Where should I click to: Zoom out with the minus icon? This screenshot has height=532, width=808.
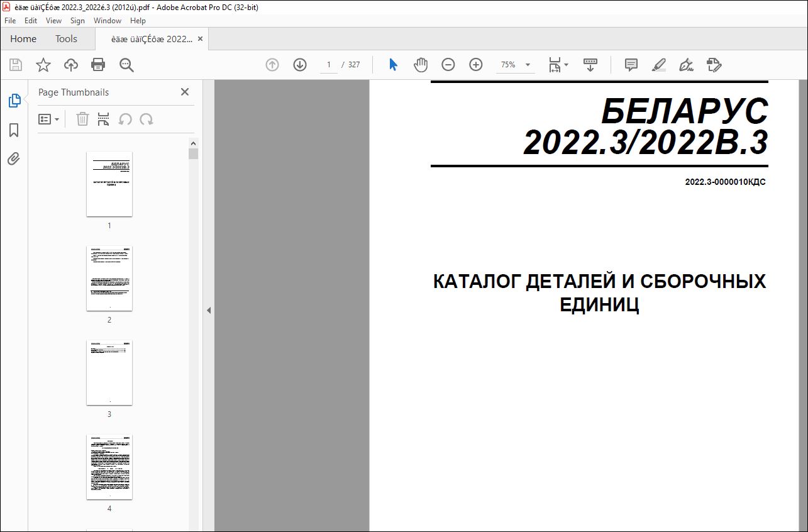coord(448,65)
